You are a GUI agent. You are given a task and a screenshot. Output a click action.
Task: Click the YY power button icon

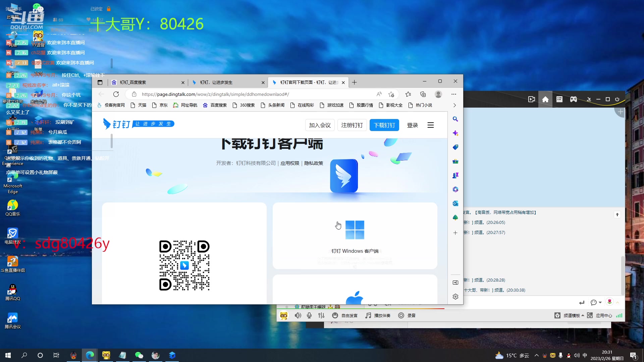617,99
